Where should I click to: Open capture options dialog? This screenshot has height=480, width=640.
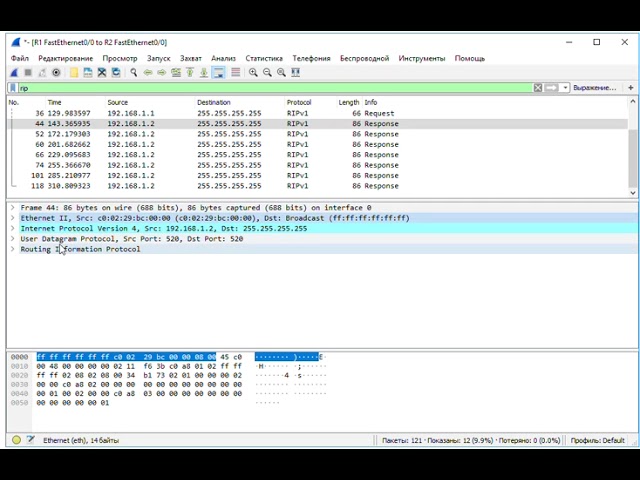coord(56,73)
